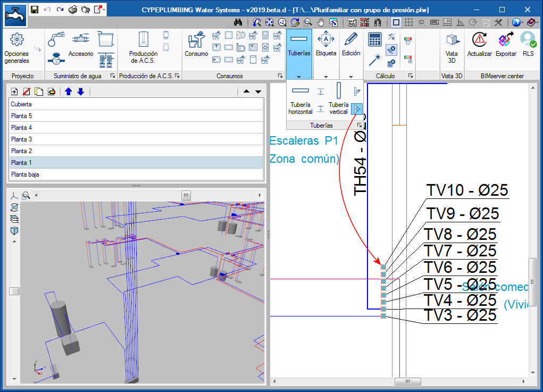Save the project with the floppy disk icon

(x=35, y=10)
